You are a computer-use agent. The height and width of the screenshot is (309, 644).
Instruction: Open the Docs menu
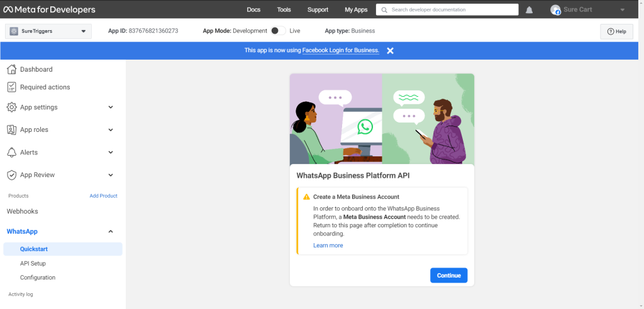[253, 10]
